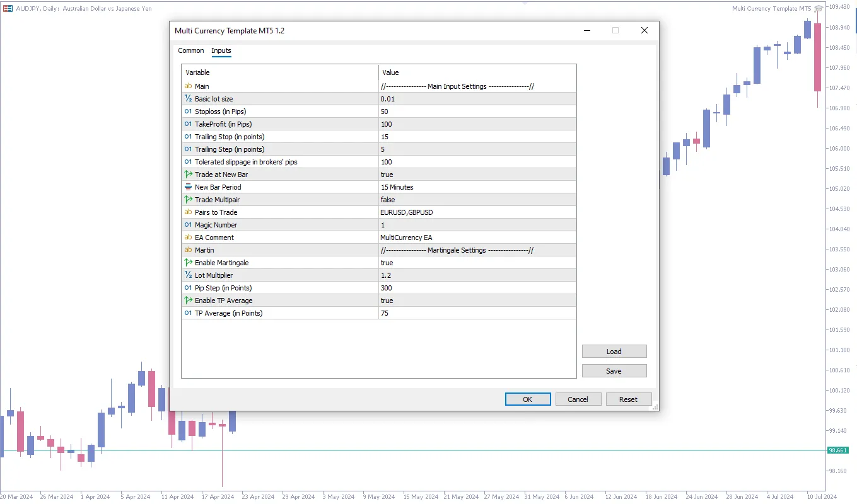
Task: Click the integer icon next to Stoploss
Action: pos(188,112)
